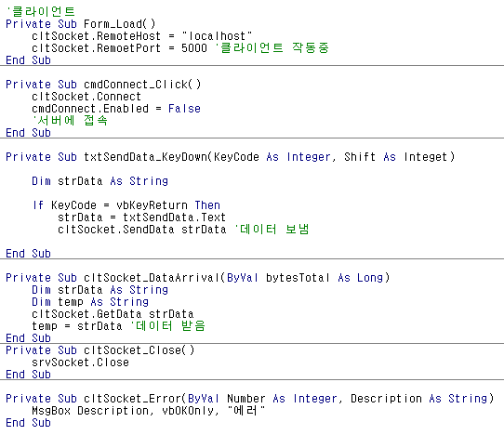This screenshot has height=435, width=504.
Task: Click the Private Sub cmdConnect_Click() declaration
Action: click(x=103, y=85)
